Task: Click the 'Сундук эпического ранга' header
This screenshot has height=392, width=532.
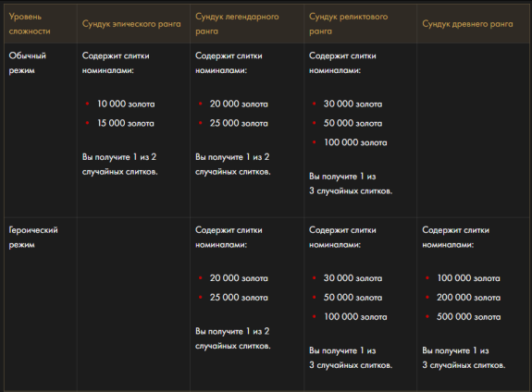Action: pos(131,24)
